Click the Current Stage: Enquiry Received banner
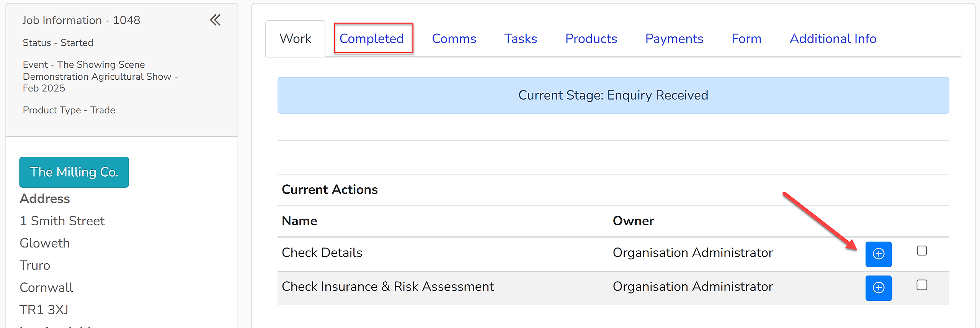This screenshot has width=980, height=328. pos(613,95)
